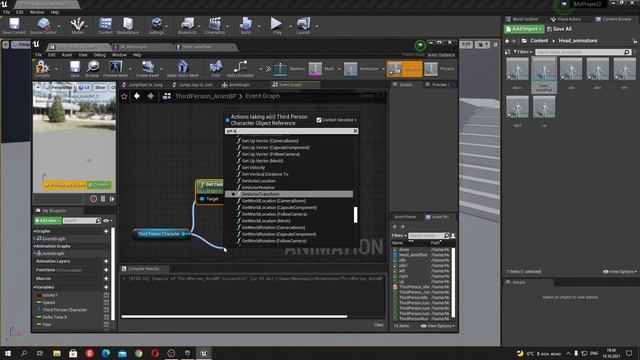Toggle visibility of Speed variable
This screenshot has width=640, height=360.
tap(106, 302)
